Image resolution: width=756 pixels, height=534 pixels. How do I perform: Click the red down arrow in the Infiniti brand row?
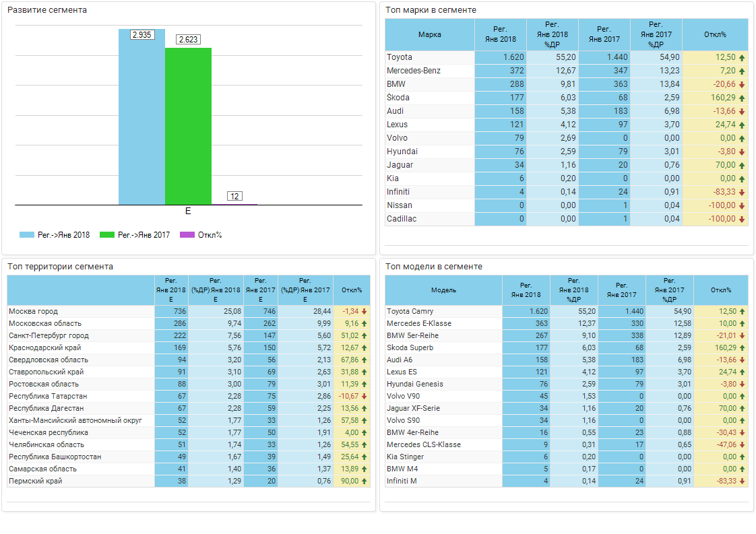click(742, 192)
